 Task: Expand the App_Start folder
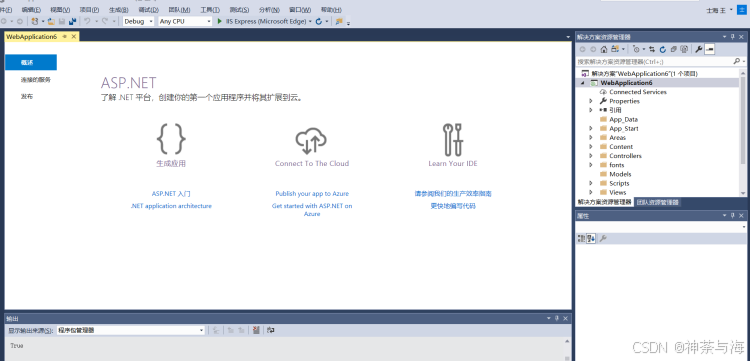591,128
